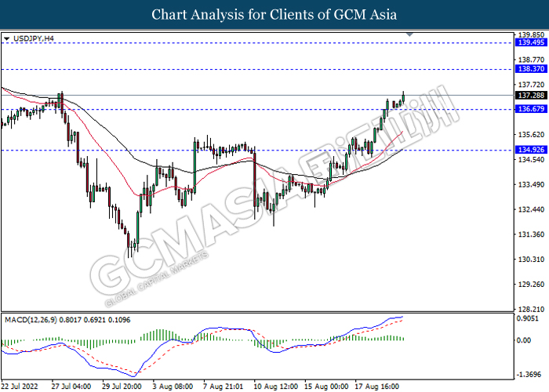549x392 pixels.
Task: Click the 131.360 price scale value
Action: [x=531, y=234]
